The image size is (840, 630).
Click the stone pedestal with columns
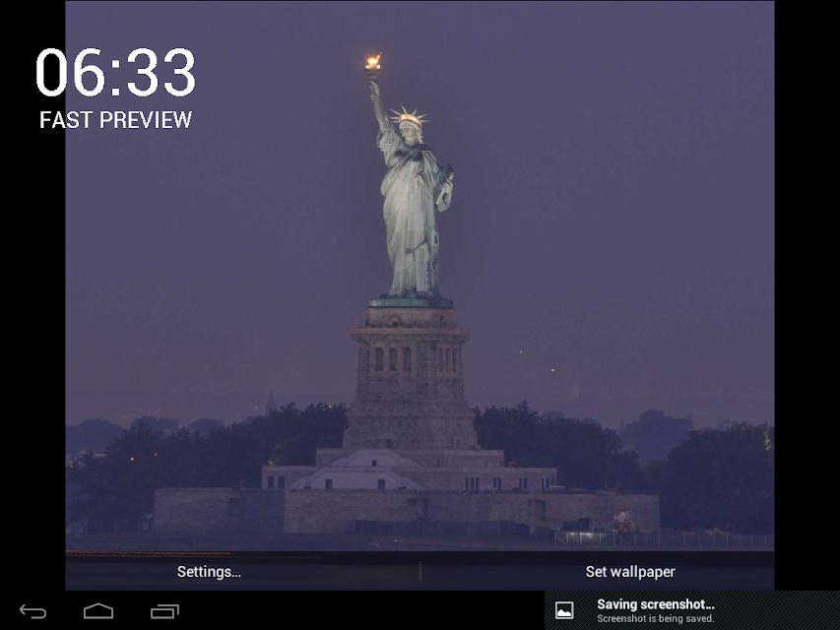(x=411, y=378)
